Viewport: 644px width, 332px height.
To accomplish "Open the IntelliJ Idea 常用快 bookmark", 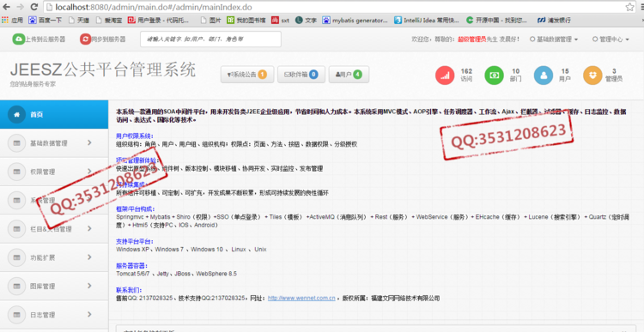I will 427,20.
